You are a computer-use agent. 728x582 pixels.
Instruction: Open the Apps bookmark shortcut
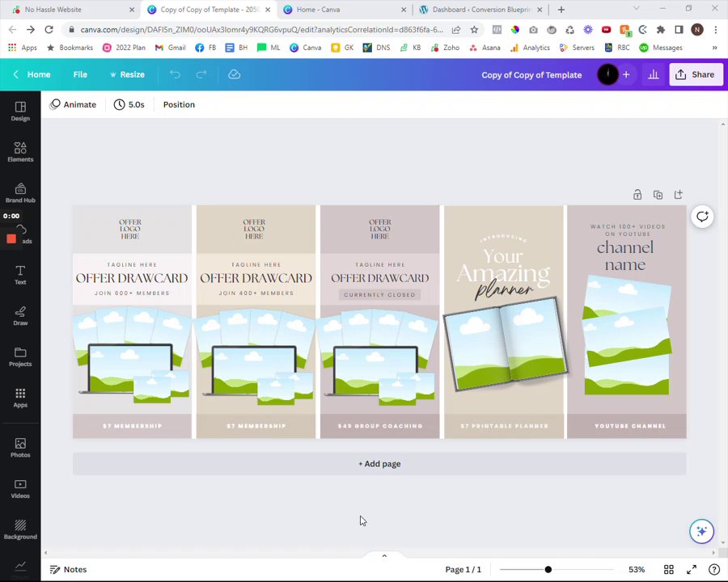coord(23,48)
